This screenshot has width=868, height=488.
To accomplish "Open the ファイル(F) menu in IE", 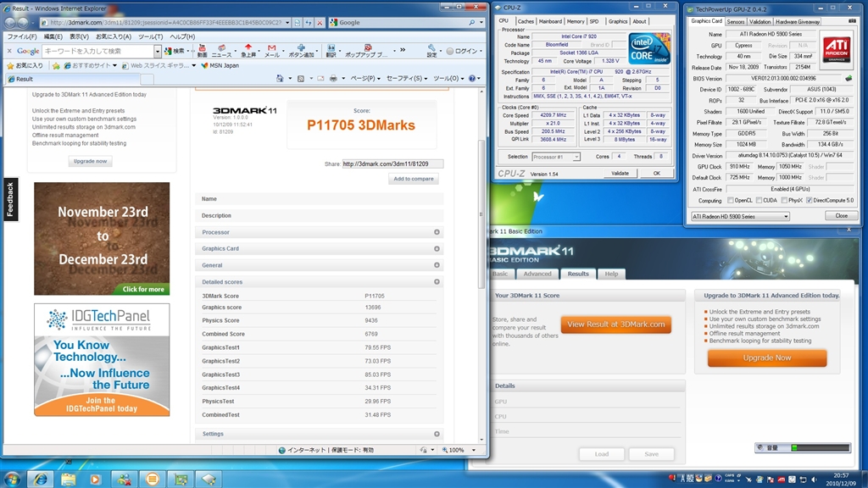I will [x=21, y=36].
